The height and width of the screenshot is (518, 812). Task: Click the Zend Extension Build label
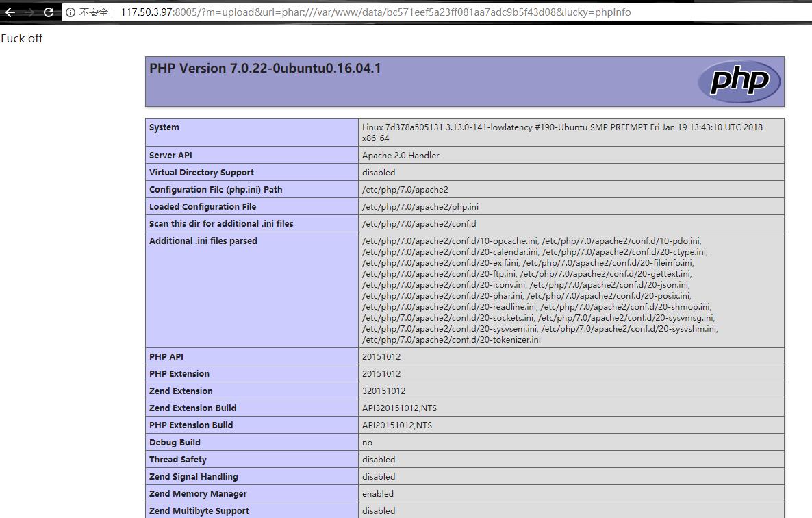192,408
